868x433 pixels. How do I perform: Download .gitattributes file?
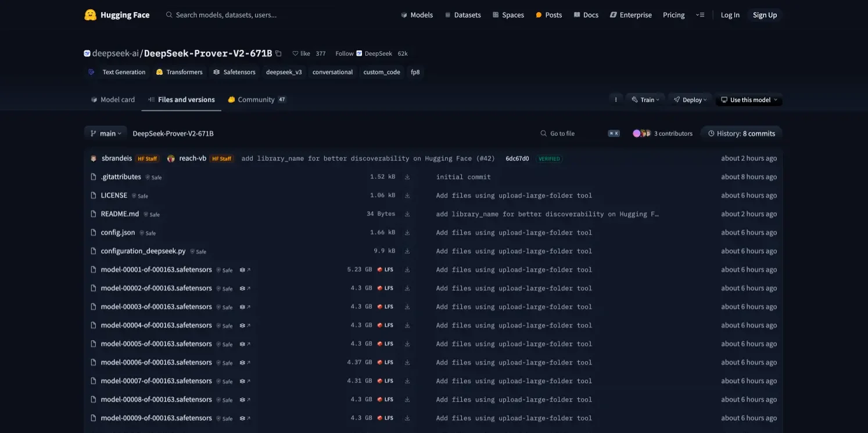click(407, 177)
